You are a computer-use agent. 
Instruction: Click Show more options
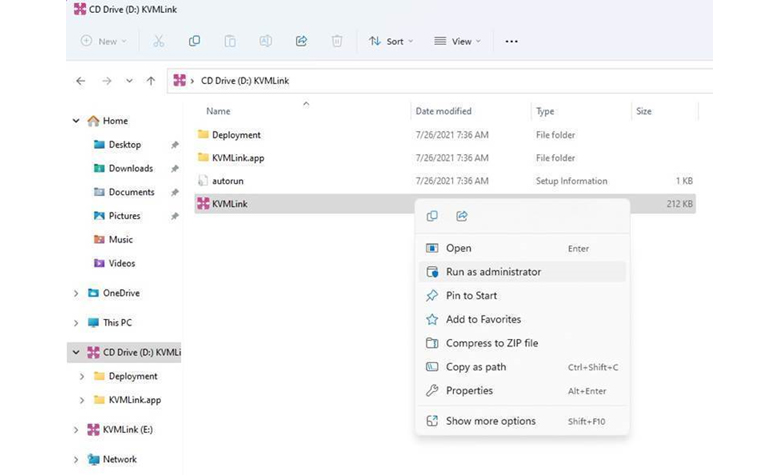point(522,421)
